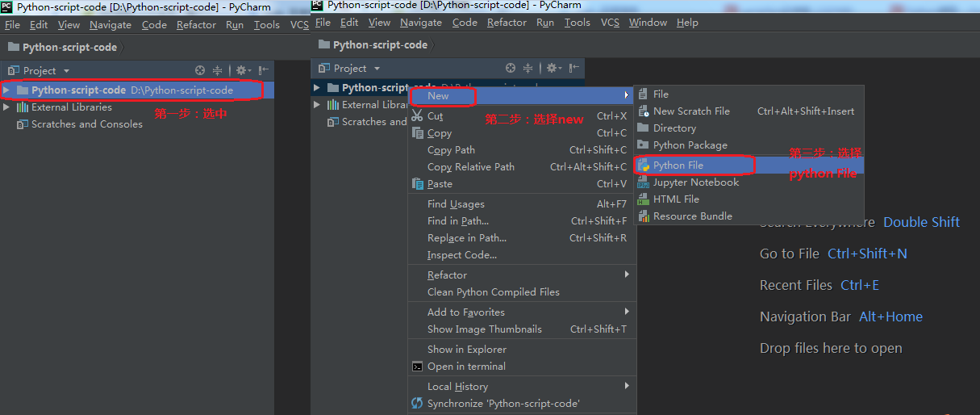
Task: Click locate-file crosshair icon in right window's Project panel
Action: tap(511, 69)
